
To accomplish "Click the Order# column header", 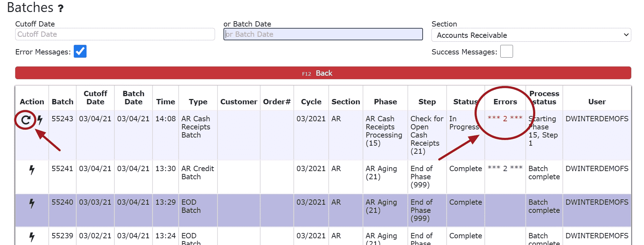I will (277, 102).
